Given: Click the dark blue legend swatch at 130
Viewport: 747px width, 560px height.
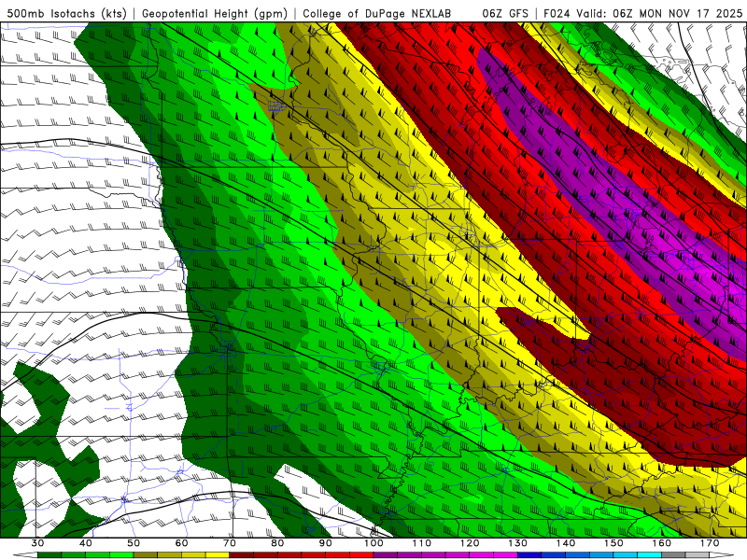Looking at the screenshot, I should [529, 555].
